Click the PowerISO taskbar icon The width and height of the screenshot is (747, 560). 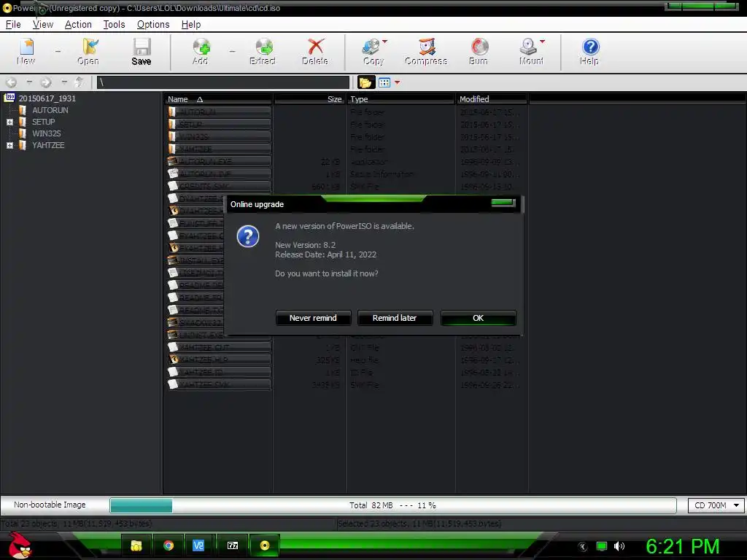pyautogui.click(x=265, y=545)
